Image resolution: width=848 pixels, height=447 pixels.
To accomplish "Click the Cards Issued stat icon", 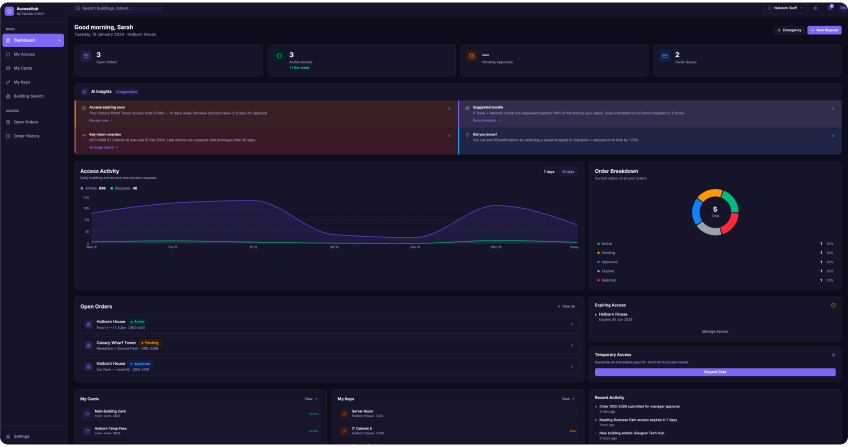I will [665, 56].
